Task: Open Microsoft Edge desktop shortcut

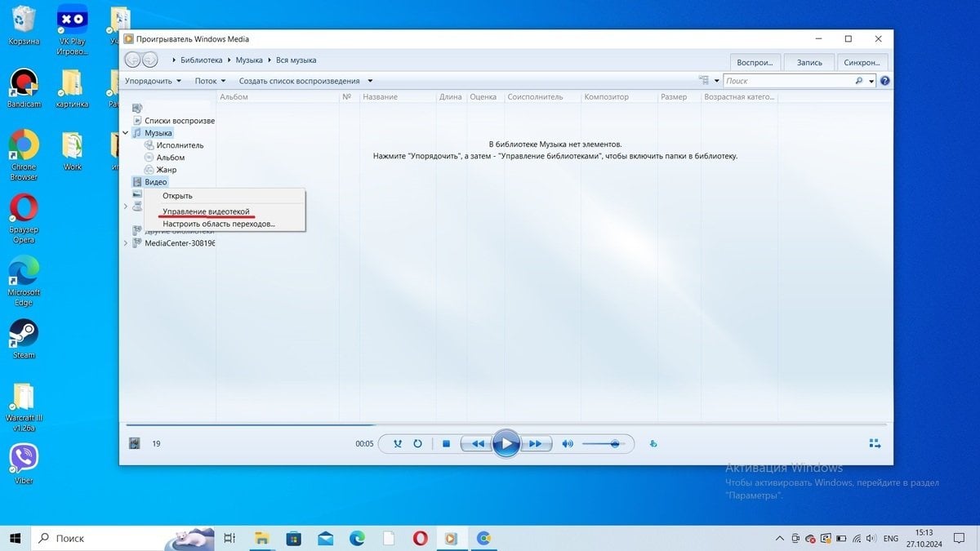Action: (x=24, y=282)
